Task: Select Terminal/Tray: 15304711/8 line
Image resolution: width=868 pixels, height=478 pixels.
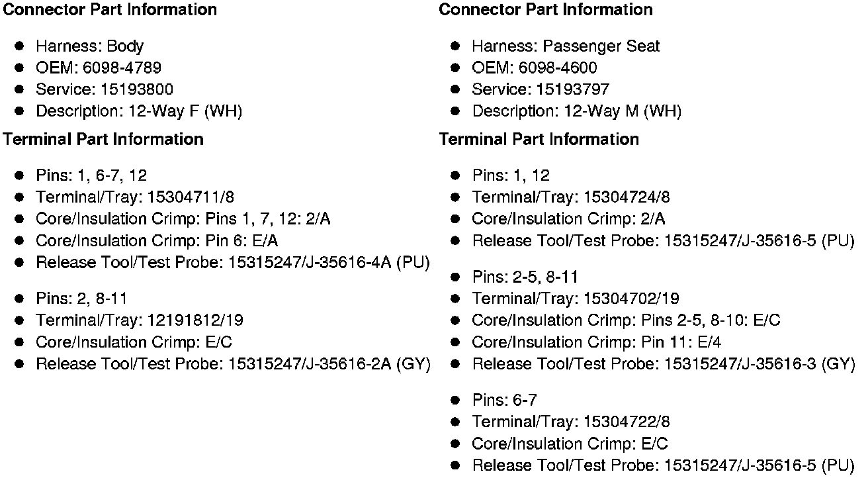Action: click(135, 197)
